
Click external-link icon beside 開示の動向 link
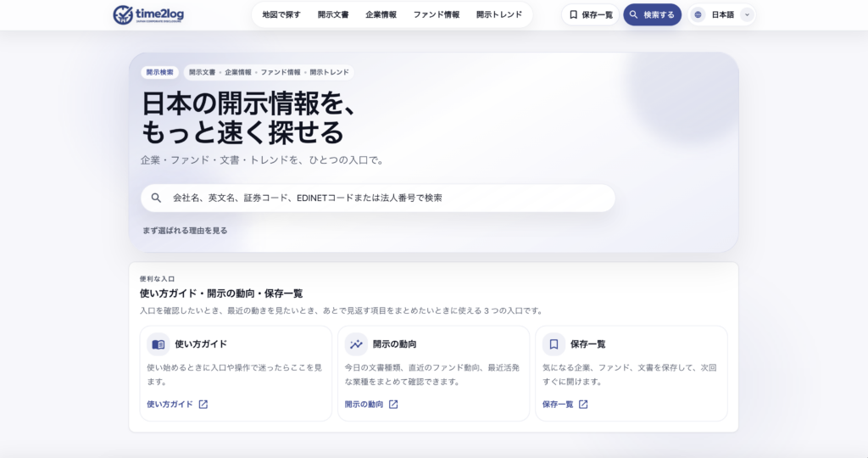point(393,405)
